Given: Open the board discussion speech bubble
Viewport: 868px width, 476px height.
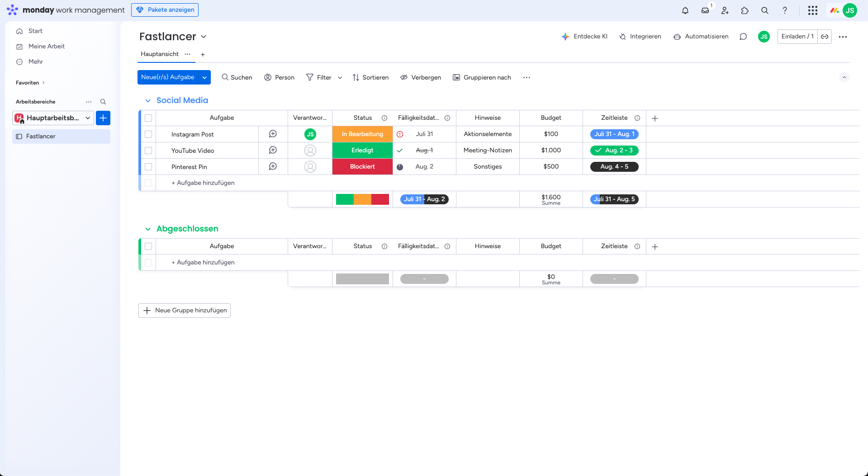Looking at the screenshot, I should click(x=743, y=37).
